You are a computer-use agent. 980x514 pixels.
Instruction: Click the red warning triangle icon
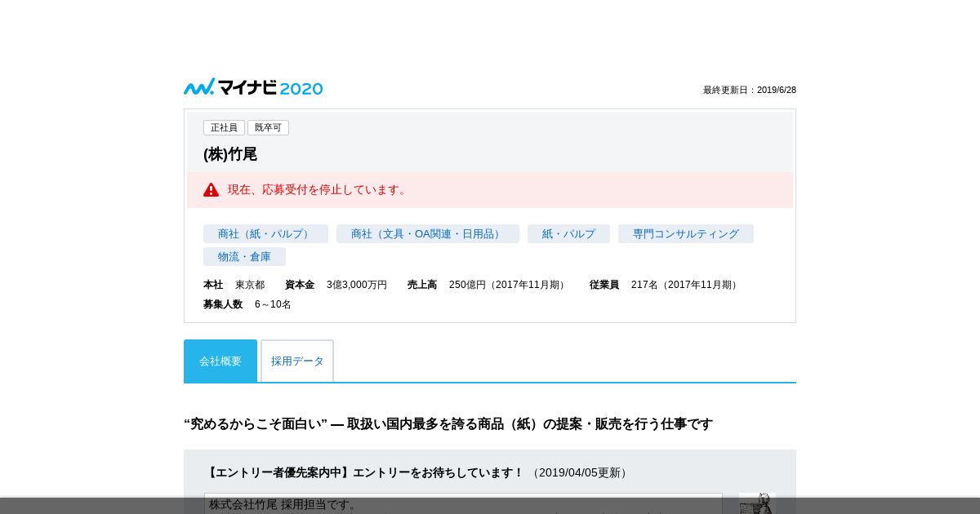(211, 189)
